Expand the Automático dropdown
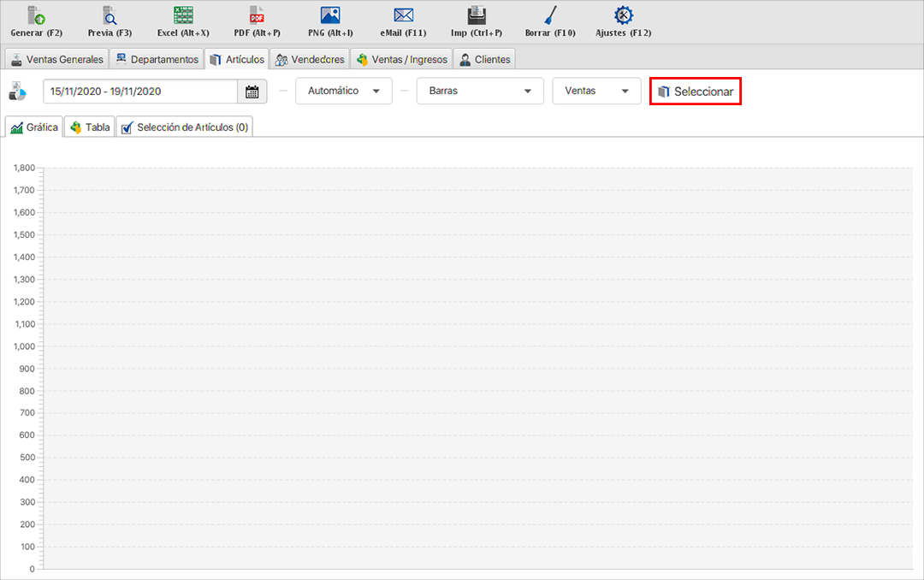 [344, 92]
